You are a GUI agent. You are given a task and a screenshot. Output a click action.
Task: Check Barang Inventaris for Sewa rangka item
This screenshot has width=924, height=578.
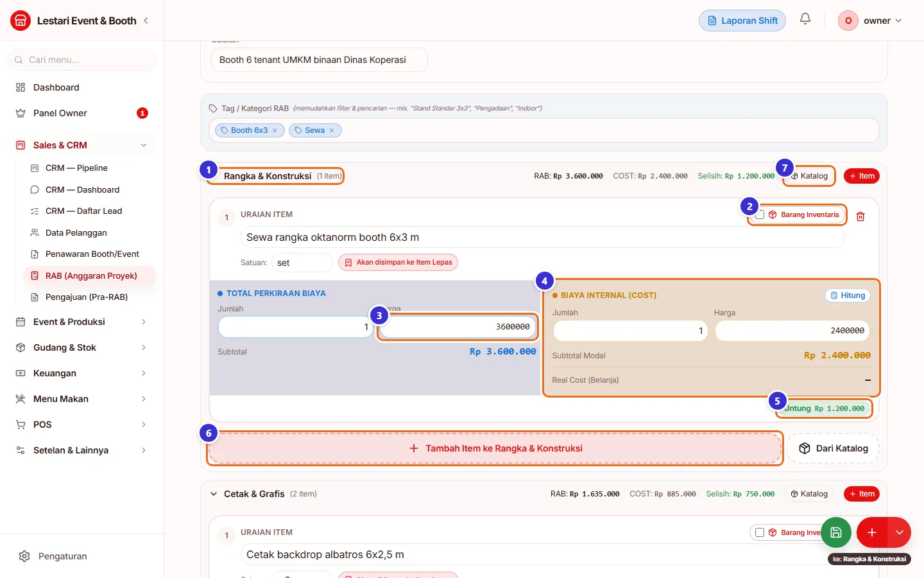click(x=760, y=215)
